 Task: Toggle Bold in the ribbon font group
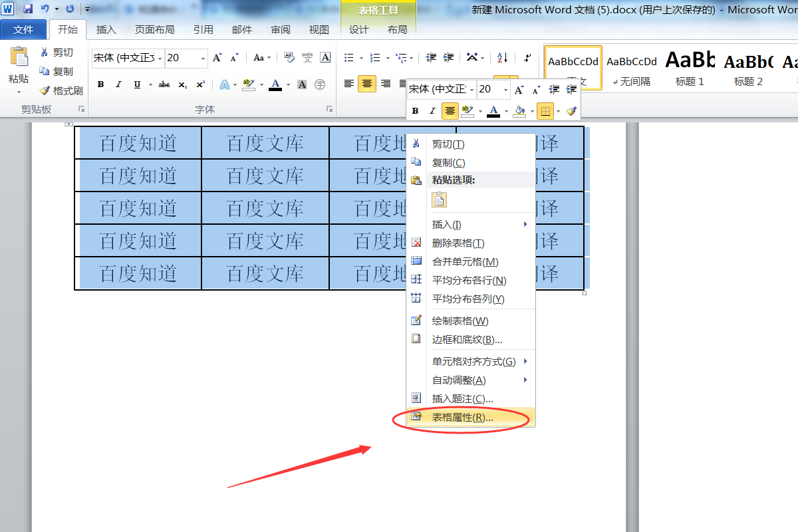click(x=100, y=84)
